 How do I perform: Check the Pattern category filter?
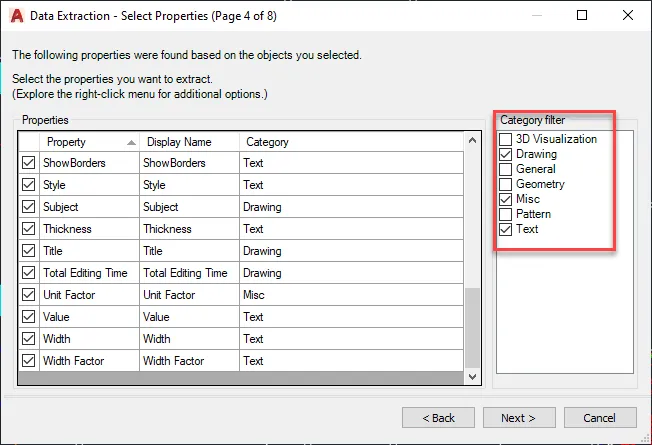505,214
